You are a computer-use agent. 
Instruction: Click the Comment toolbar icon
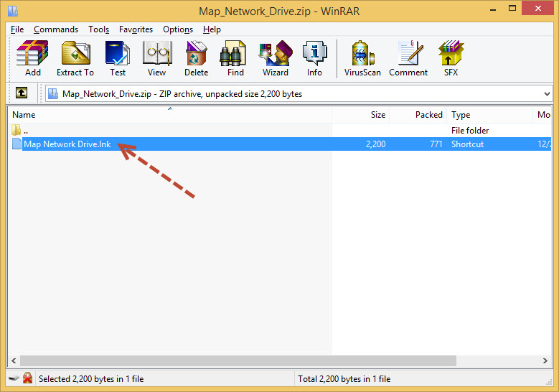[x=410, y=53]
